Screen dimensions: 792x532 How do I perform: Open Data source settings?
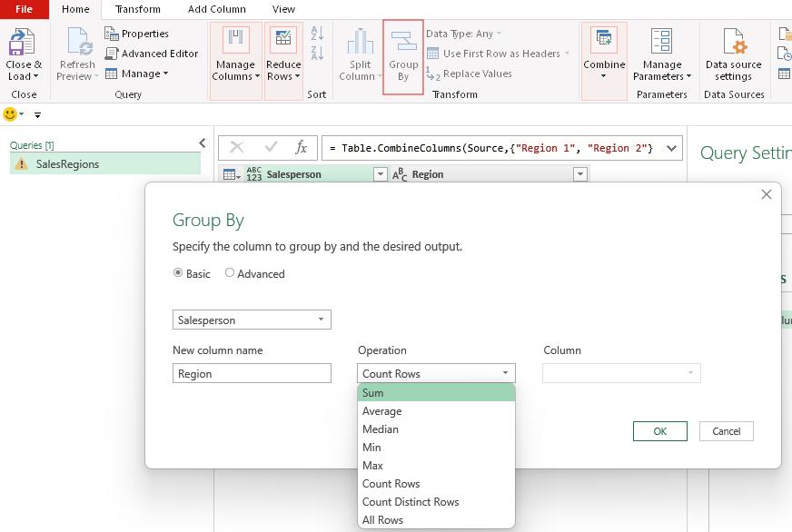point(733,55)
